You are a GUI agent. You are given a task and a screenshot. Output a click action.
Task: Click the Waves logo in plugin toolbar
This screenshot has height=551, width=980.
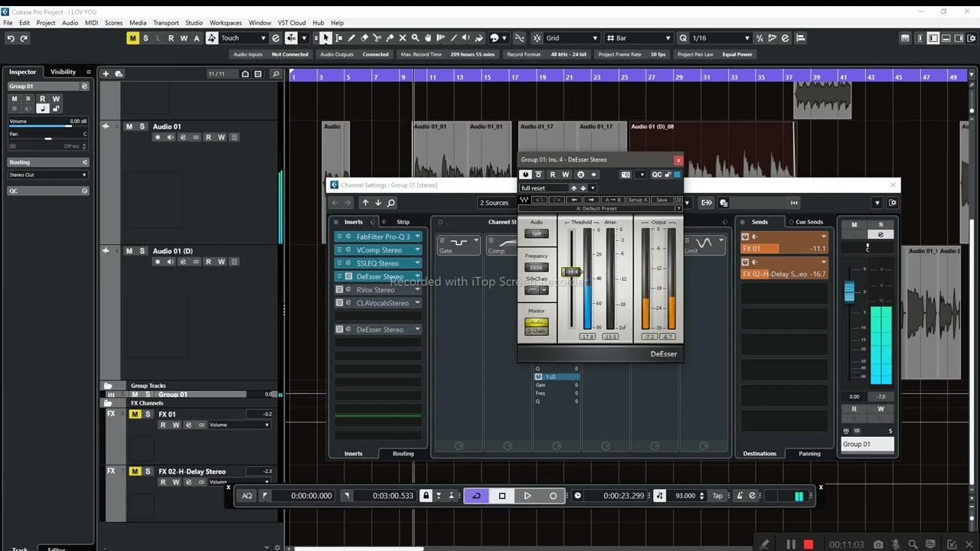pos(524,200)
